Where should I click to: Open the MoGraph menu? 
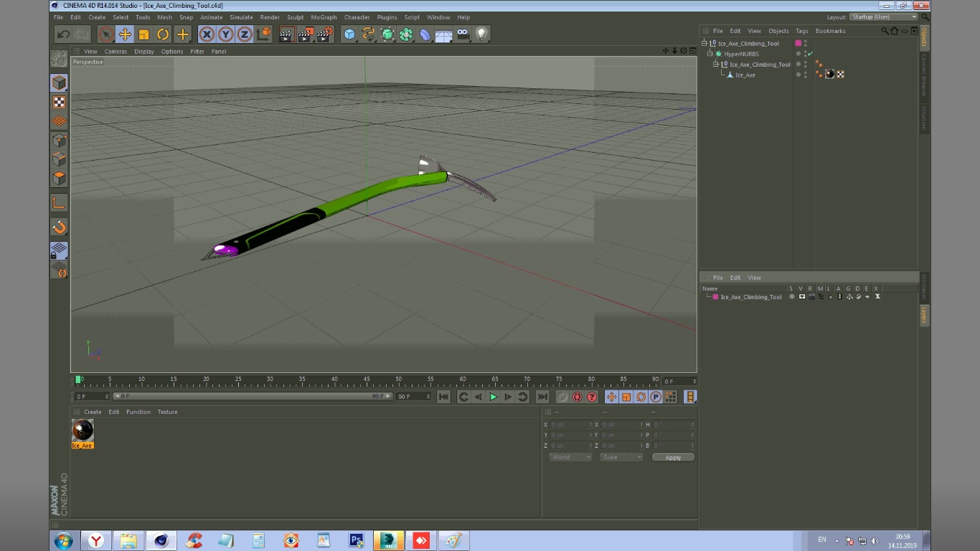(x=324, y=17)
